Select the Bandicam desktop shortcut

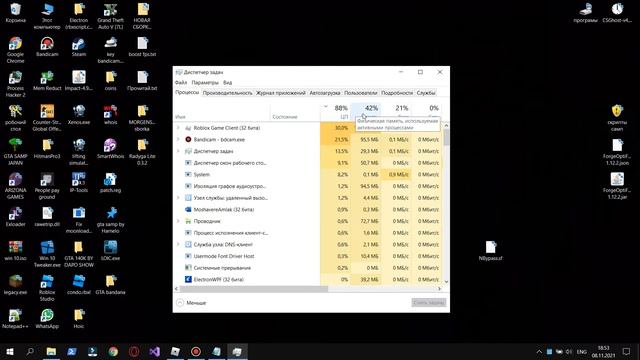pos(47,47)
